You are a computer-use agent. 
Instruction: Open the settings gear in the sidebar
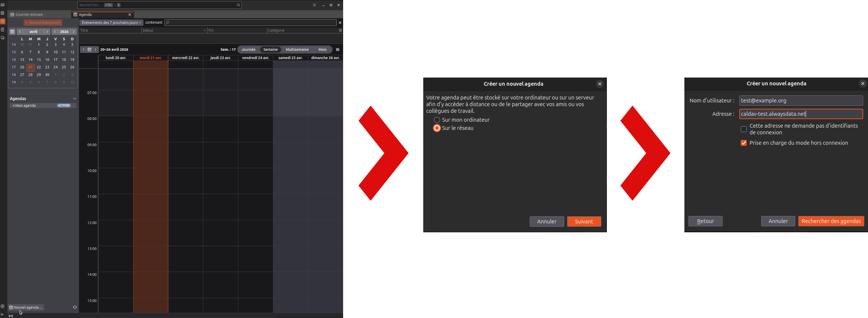[3, 306]
